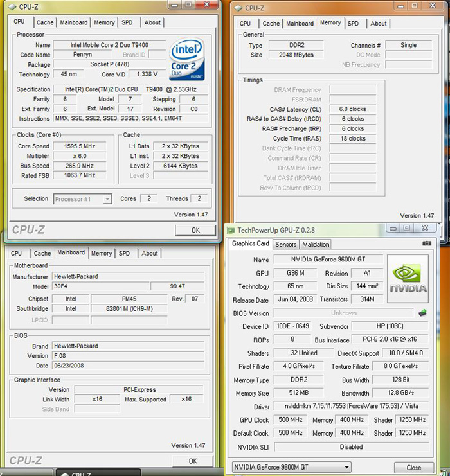Open the Sensors tab in GPU-Z
The width and height of the screenshot is (450, 476).
click(285, 244)
